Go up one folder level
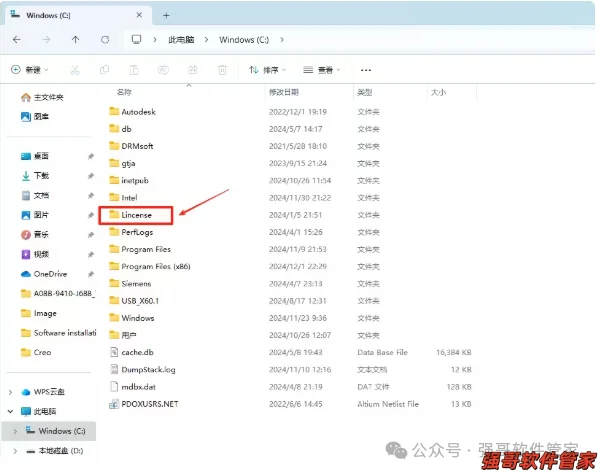Viewport: 598px width, 474px height. [76, 40]
